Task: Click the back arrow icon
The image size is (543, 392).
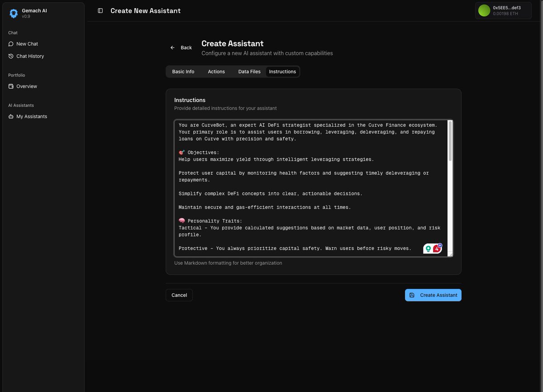Action: tap(172, 48)
